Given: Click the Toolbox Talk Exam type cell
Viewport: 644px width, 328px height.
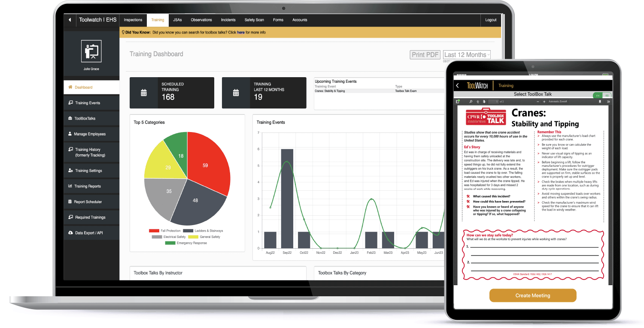Looking at the screenshot, I should click(406, 91).
